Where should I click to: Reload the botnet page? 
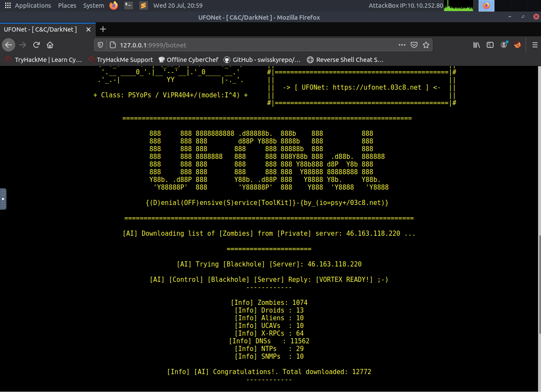(36, 44)
